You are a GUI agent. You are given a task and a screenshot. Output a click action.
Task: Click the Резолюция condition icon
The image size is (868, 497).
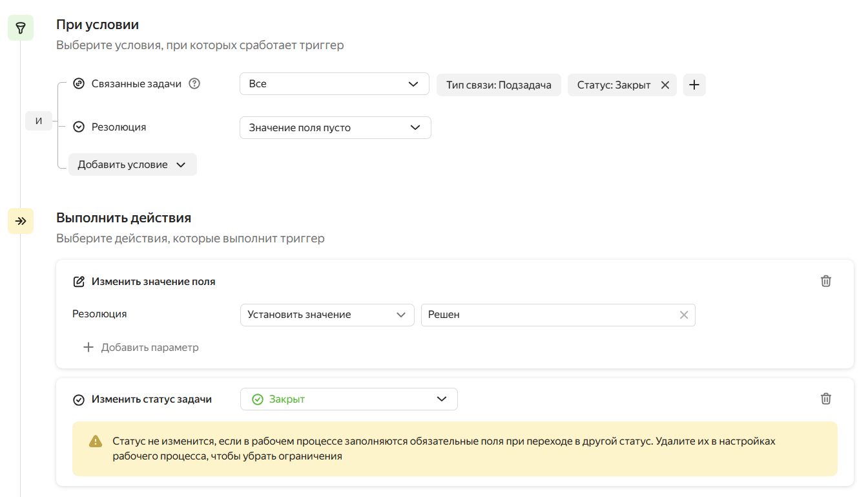[79, 127]
